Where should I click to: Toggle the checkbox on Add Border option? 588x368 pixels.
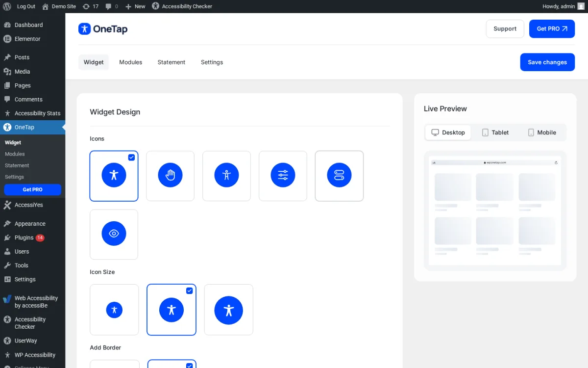click(x=190, y=366)
